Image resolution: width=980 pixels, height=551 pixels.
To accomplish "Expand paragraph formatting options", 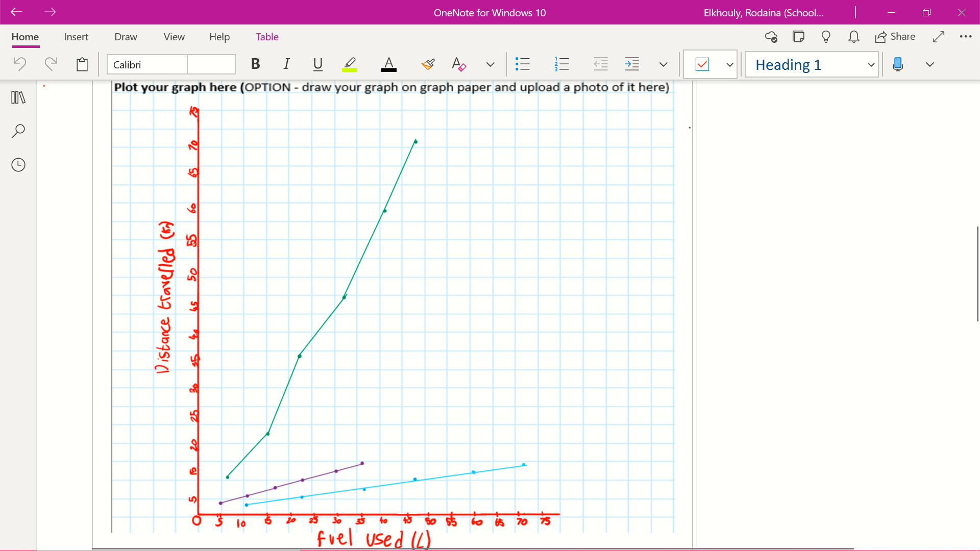I will pos(663,64).
